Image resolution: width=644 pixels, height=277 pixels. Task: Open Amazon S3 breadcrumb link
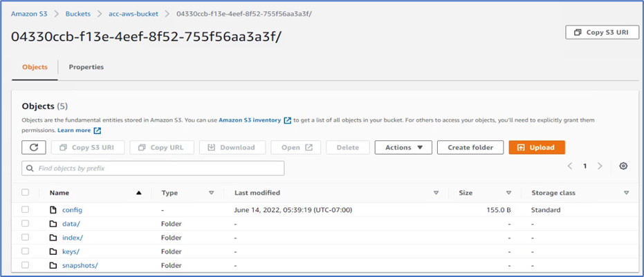pos(29,14)
